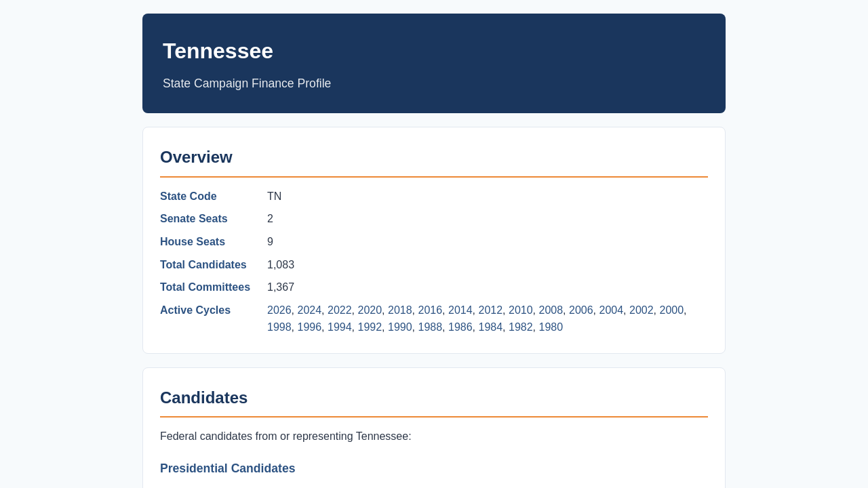Click the Overview section heading

click(196, 157)
